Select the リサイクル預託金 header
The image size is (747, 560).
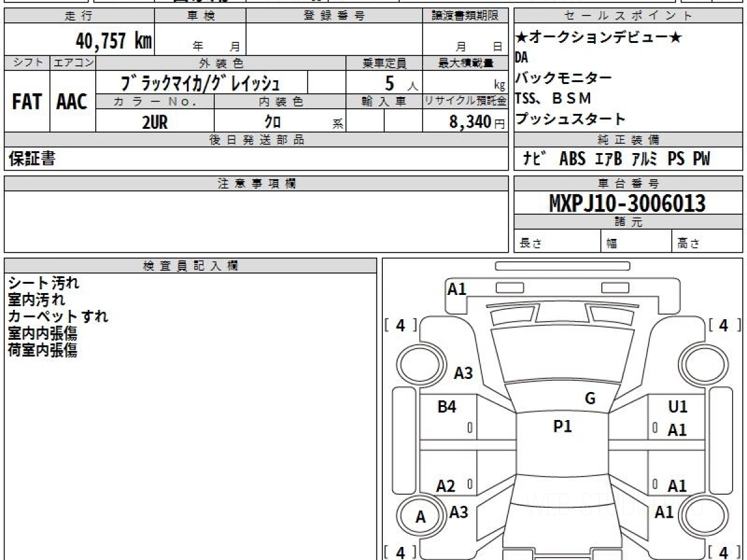point(465,101)
